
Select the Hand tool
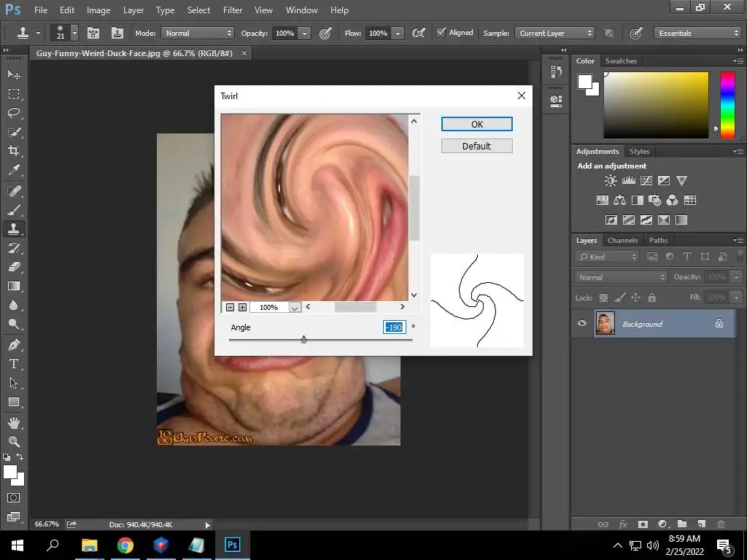coord(13,422)
